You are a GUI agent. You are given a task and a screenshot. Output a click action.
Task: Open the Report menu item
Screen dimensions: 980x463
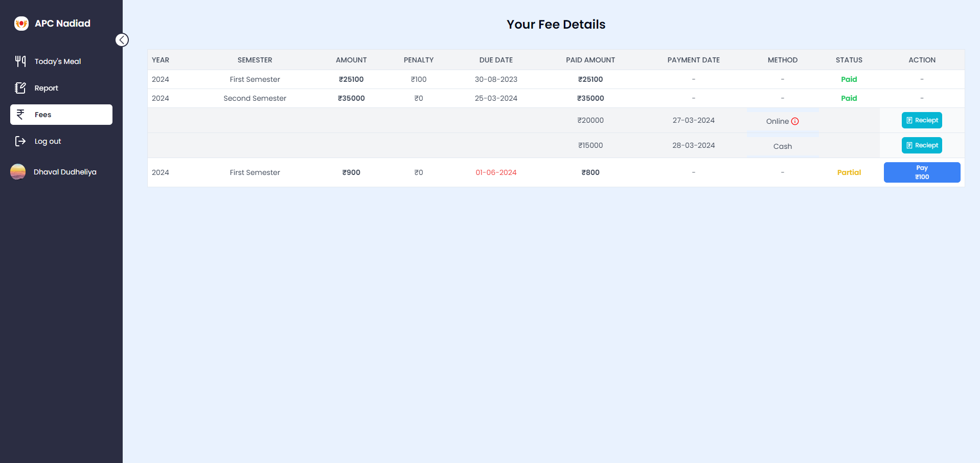pyautogui.click(x=61, y=88)
